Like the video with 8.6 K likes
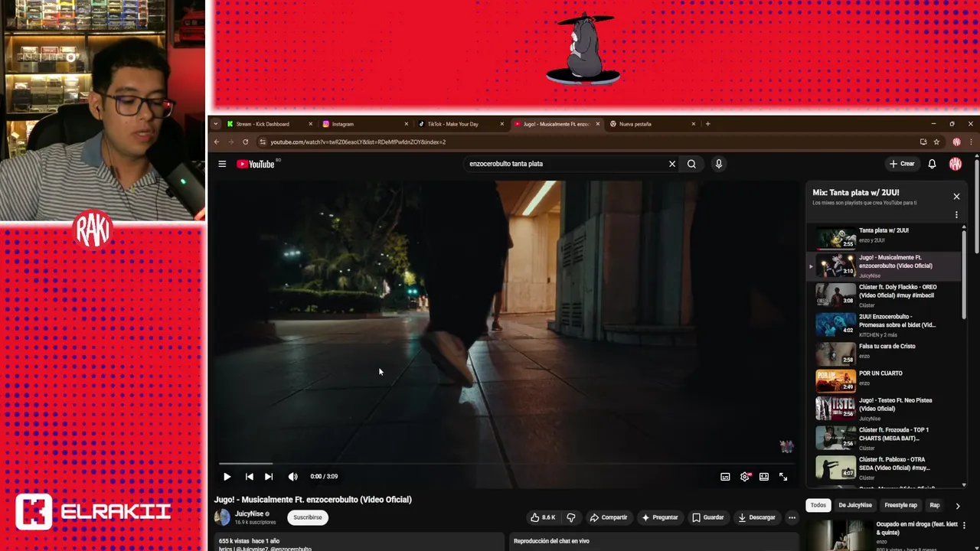Viewport: 980px width, 551px height. point(543,517)
